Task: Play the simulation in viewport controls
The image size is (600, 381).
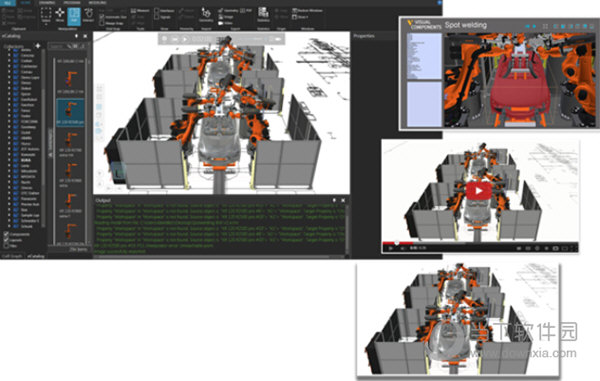Action: pyautogui.click(x=185, y=39)
